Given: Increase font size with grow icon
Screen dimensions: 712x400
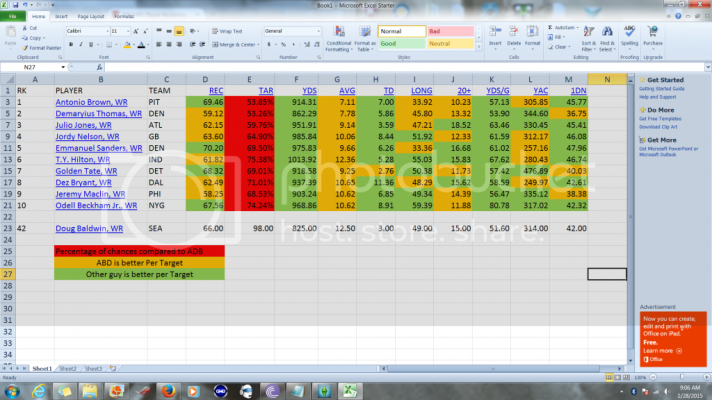Looking at the screenshot, I should pyautogui.click(x=136, y=31).
